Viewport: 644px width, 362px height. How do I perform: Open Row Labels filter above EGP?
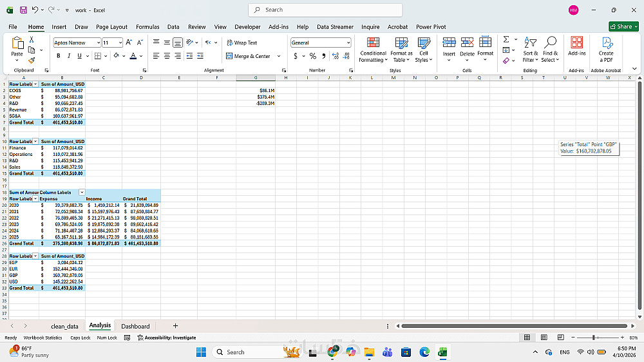pos(35,256)
